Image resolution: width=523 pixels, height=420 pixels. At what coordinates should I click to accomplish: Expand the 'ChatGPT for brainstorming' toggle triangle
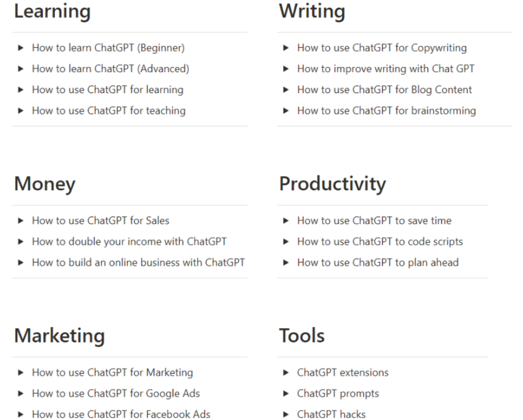[286, 111]
